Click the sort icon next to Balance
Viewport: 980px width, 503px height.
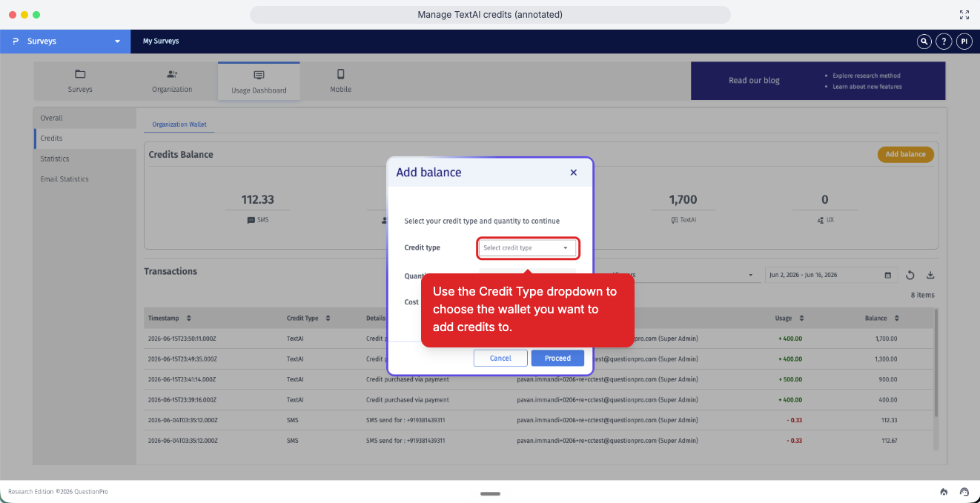coord(896,318)
